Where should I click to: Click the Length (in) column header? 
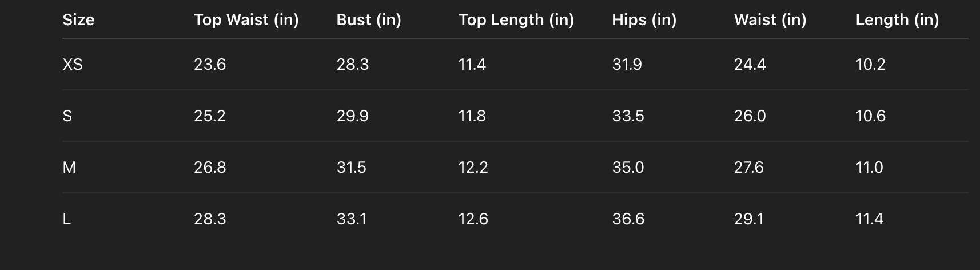[x=897, y=20]
